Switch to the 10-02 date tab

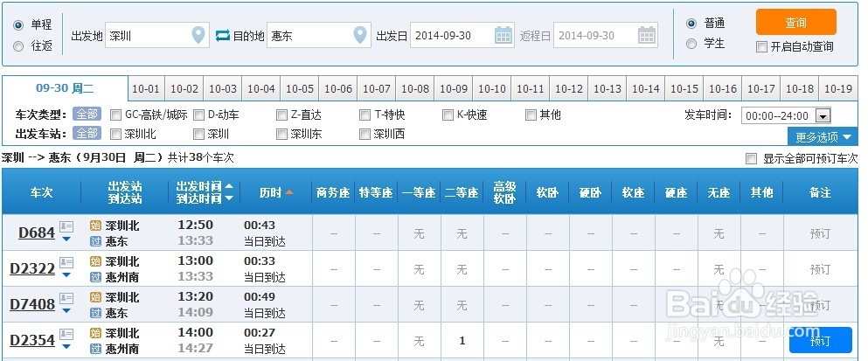pyautogui.click(x=184, y=88)
